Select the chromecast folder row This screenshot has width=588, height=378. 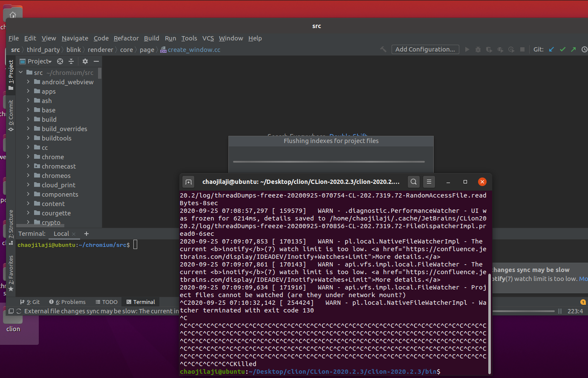(x=59, y=166)
